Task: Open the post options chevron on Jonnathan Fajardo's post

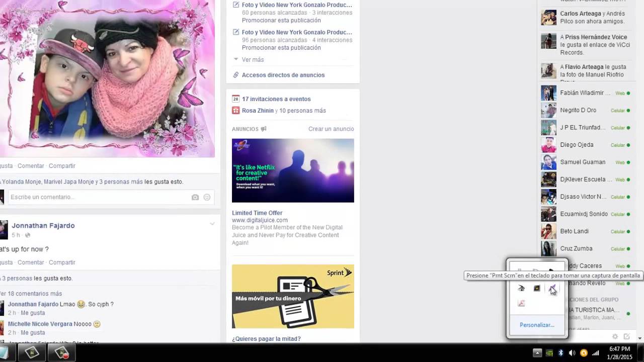Action: pyautogui.click(x=212, y=224)
